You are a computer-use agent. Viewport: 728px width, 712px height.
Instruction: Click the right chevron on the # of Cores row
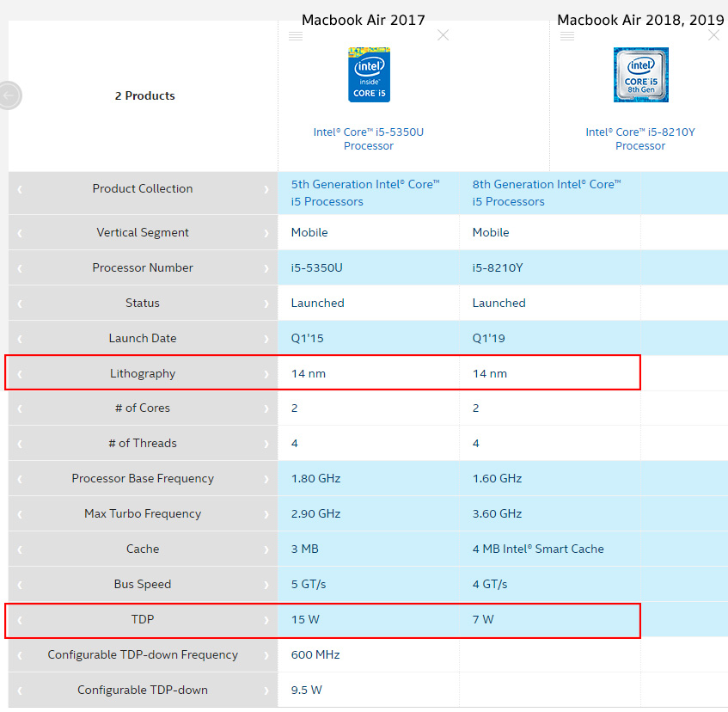pos(266,408)
